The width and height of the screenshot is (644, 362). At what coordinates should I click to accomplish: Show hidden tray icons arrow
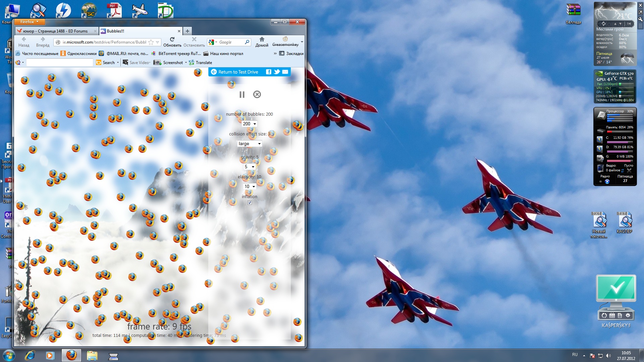584,356
